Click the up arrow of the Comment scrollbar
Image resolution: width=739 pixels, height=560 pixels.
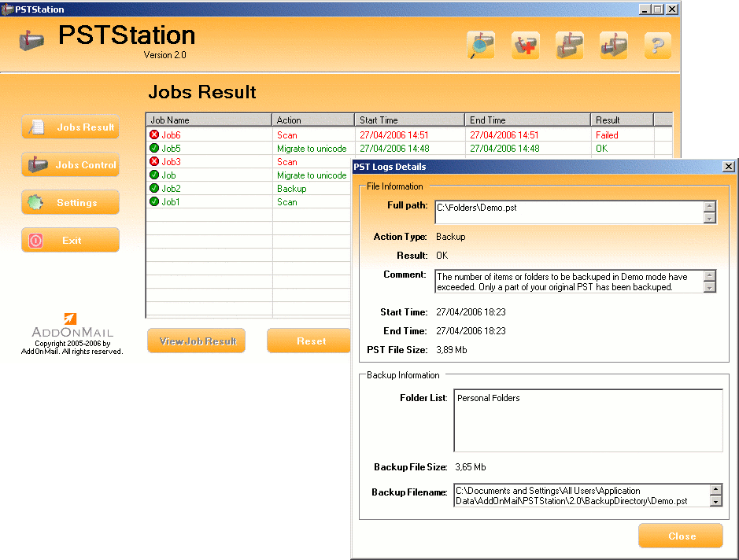[x=710, y=276]
